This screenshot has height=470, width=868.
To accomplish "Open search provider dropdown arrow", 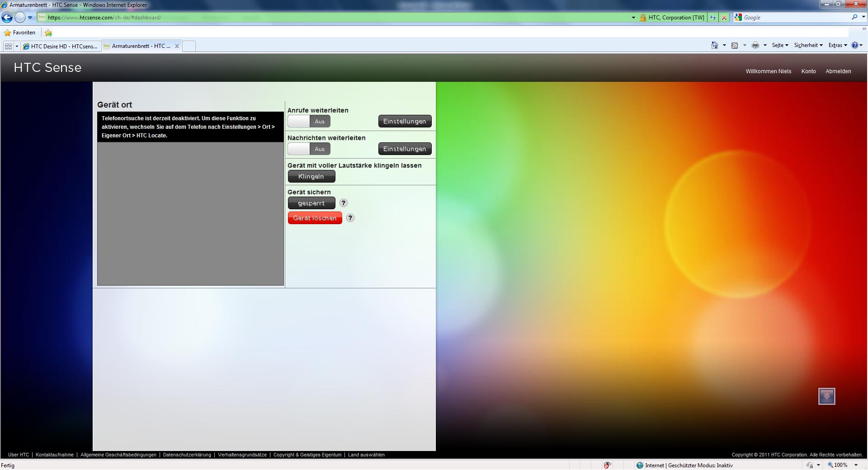I will (x=863, y=17).
